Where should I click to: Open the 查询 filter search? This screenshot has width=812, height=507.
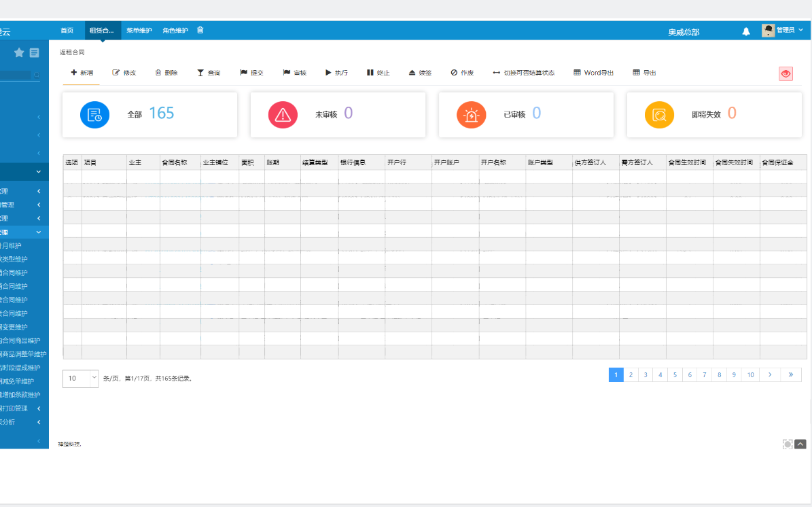(x=209, y=73)
